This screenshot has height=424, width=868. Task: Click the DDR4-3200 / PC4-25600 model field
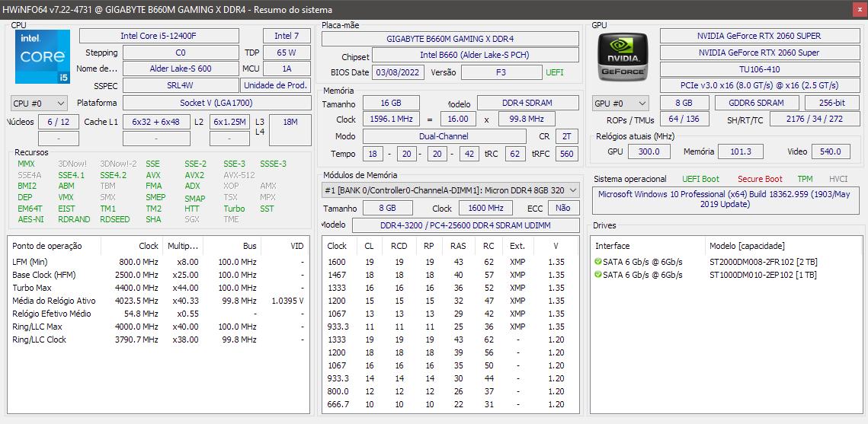[x=466, y=225]
